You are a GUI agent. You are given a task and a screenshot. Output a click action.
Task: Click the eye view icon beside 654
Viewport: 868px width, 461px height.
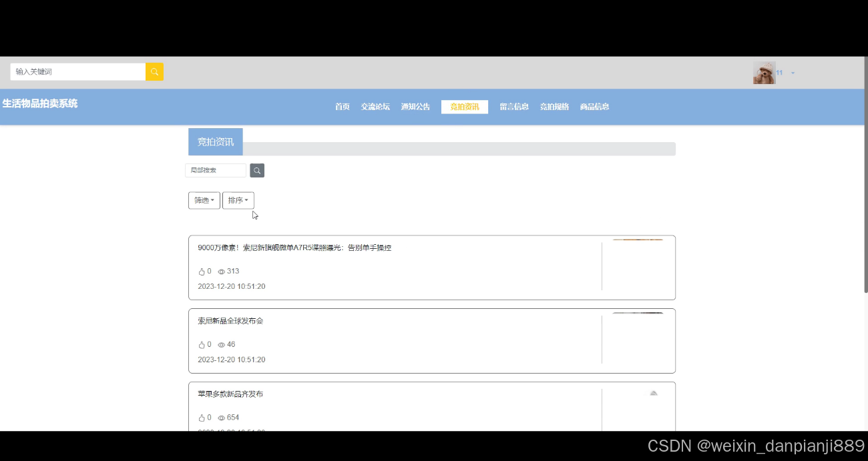(222, 418)
